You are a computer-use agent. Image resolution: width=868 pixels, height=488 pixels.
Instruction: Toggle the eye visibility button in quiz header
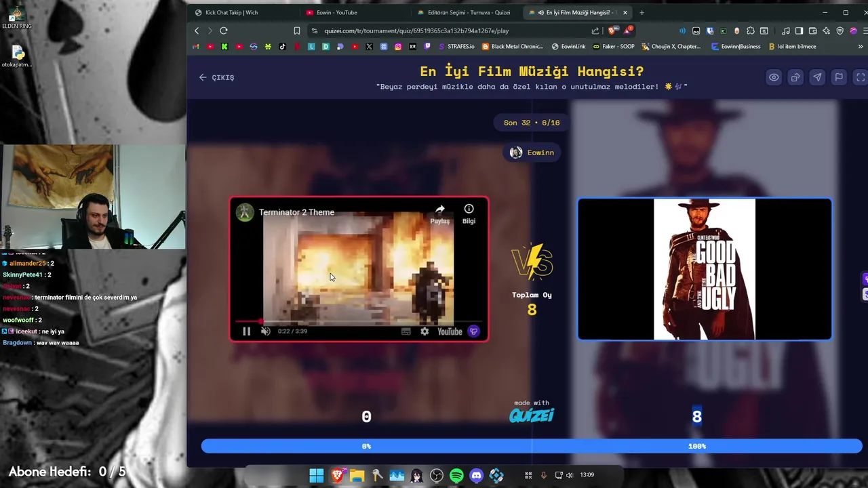[x=774, y=77]
